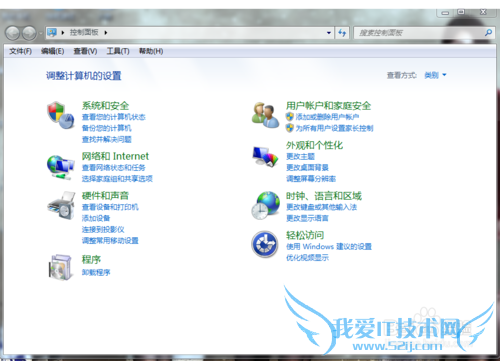The image size is (500, 361).
Task: Expand the arrow after 控制面板 breadcrumb
Action: (x=106, y=33)
